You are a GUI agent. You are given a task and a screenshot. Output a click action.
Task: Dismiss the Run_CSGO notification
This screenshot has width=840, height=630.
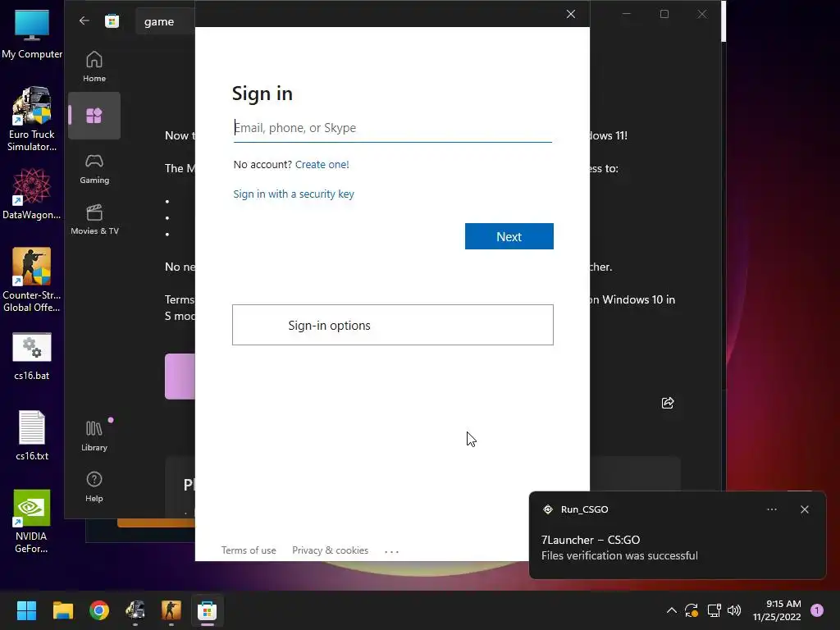(x=805, y=509)
